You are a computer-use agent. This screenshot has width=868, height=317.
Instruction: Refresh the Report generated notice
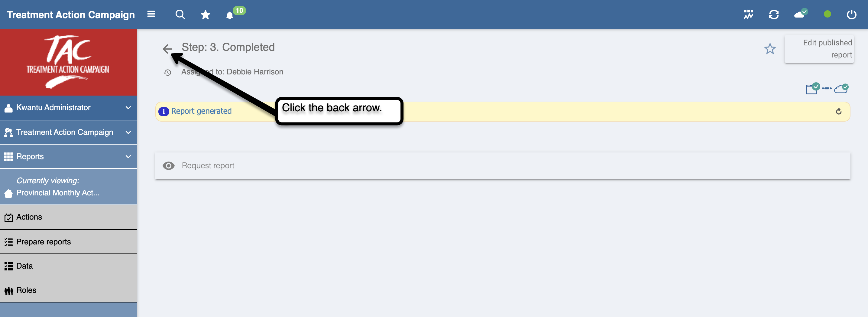(x=839, y=111)
